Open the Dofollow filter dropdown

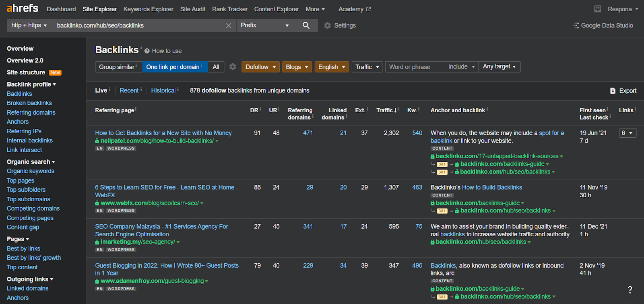pyautogui.click(x=260, y=67)
